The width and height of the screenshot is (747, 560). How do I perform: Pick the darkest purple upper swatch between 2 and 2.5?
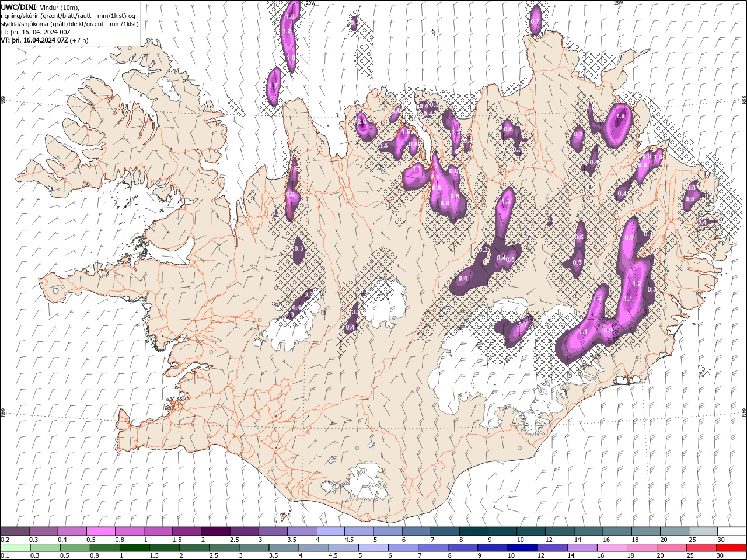point(215,531)
